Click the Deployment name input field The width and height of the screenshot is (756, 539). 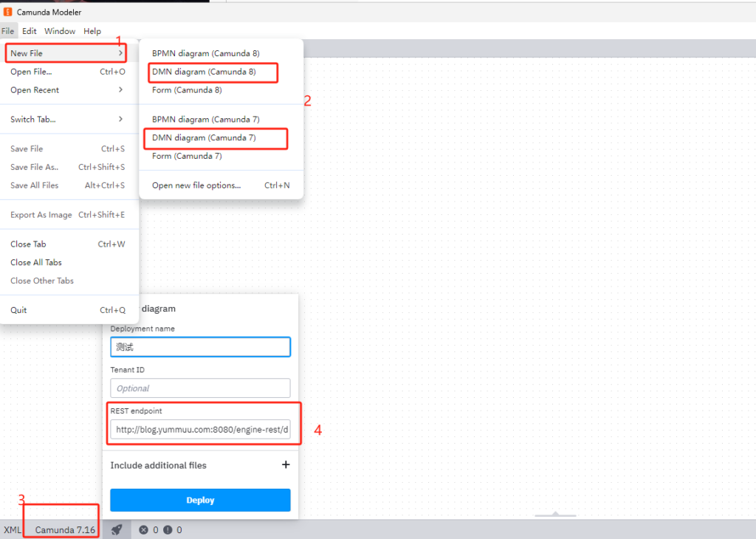(200, 346)
